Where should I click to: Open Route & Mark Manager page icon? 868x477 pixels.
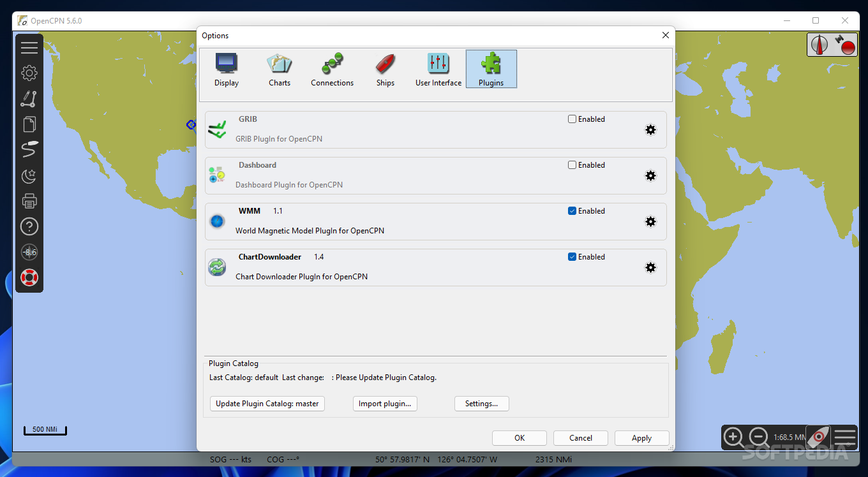pos(29,124)
